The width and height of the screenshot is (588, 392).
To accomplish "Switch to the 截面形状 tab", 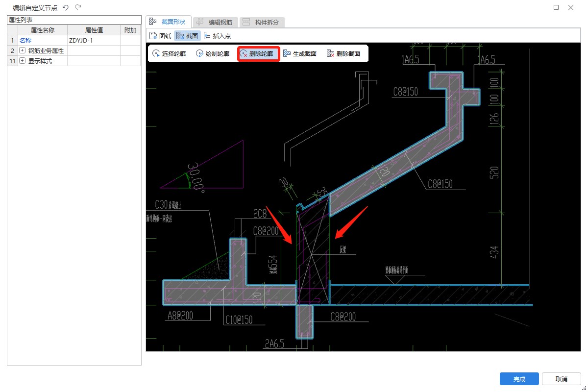I will pos(168,22).
